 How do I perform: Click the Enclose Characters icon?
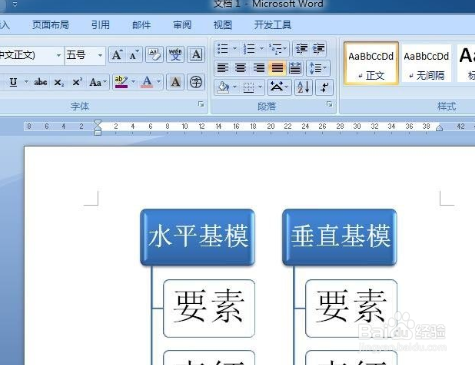click(x=196, y=82)
